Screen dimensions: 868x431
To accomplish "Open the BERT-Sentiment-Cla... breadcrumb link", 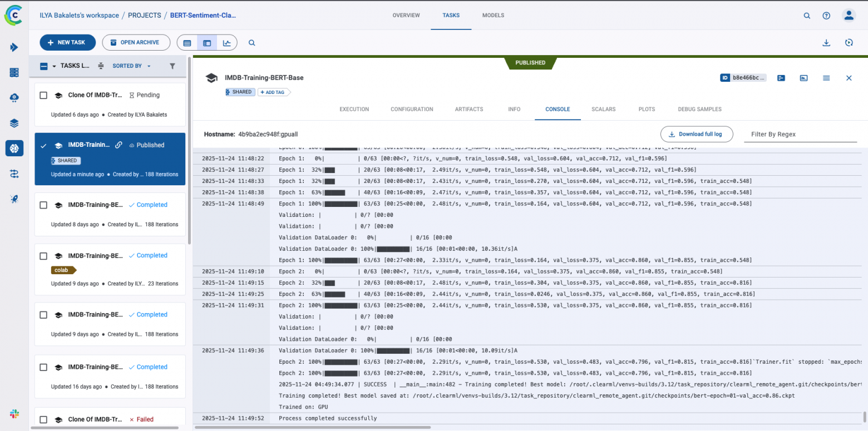I will (x=203, y=16).
